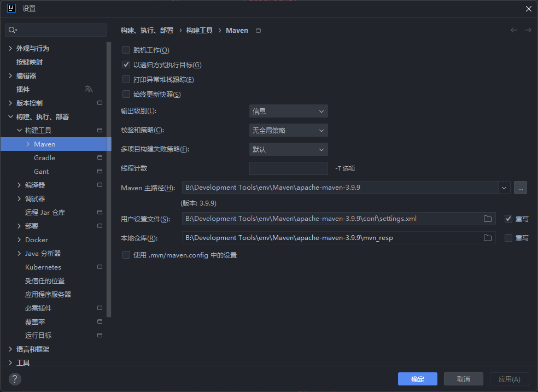This screenshot has height=392, width=538.
Task: Click the 确定 button
Action: (418, 379)
